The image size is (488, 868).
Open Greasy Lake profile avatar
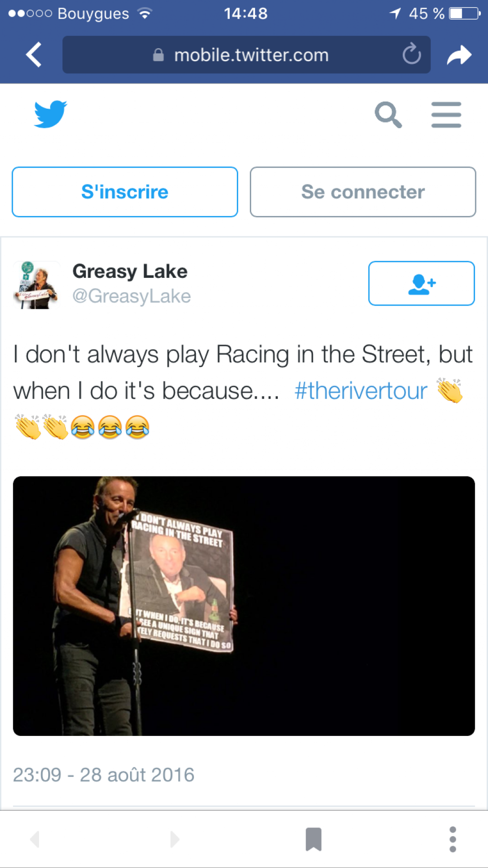36,285
